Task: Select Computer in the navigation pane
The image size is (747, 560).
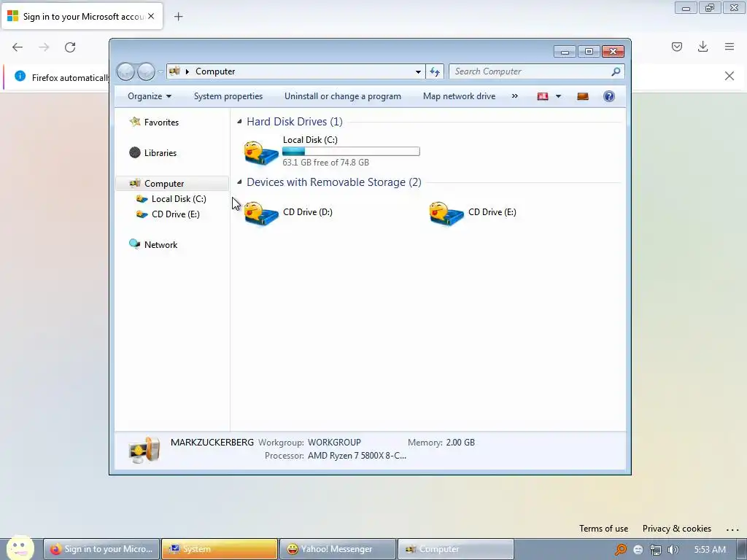Action: tap(171, 183)
